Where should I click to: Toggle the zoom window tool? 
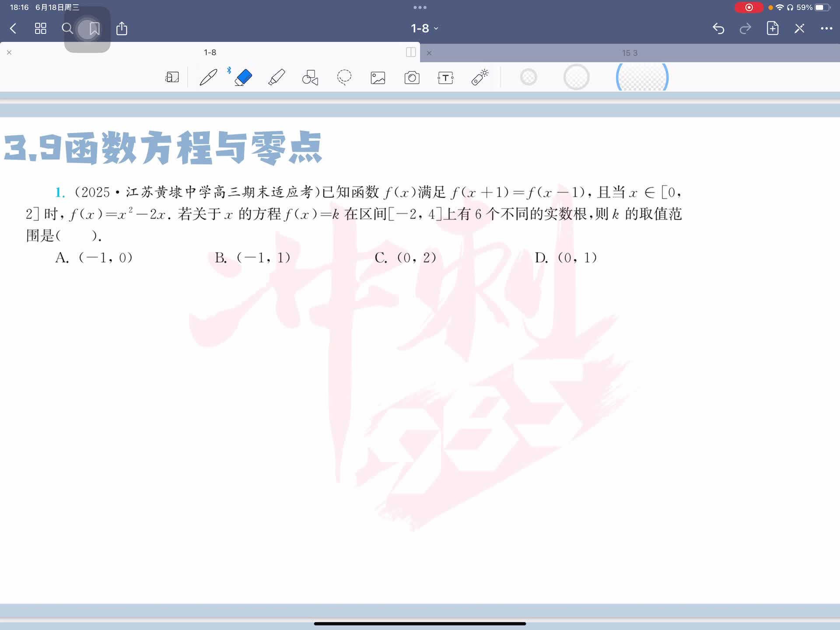(172, 77)
